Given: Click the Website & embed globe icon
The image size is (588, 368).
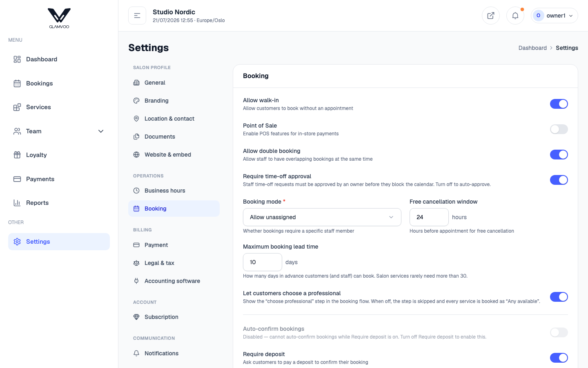Looking at the screenshot, I should point(136,155).
